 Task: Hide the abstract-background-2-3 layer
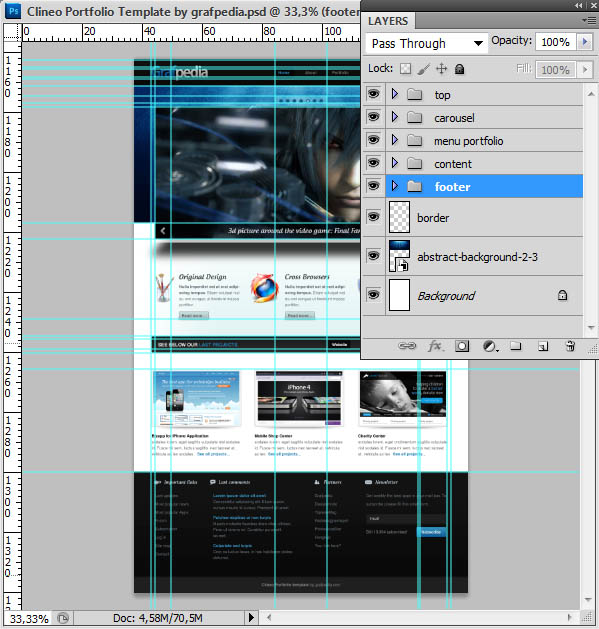pyautogui.click(x=374, y=256)
